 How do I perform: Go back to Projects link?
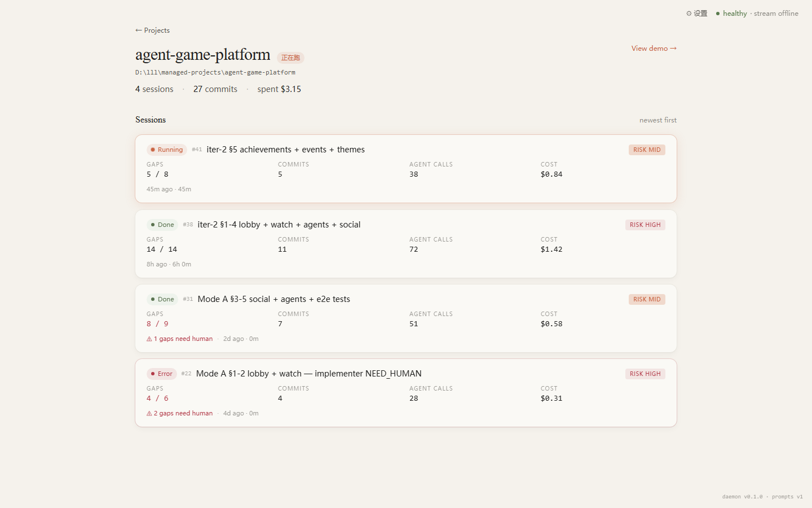coord(152,30)
